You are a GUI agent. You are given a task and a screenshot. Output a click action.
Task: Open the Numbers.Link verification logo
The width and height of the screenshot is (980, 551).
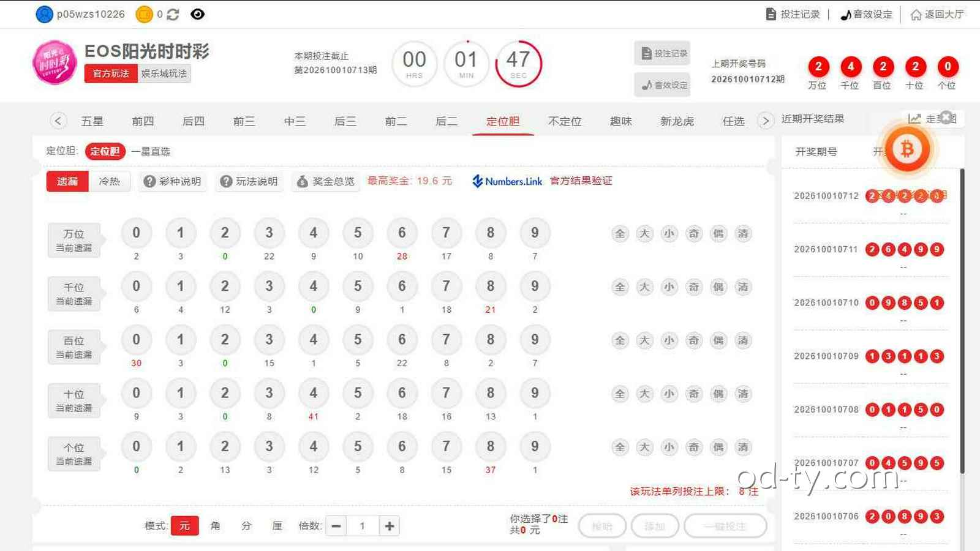coord(507,181)
